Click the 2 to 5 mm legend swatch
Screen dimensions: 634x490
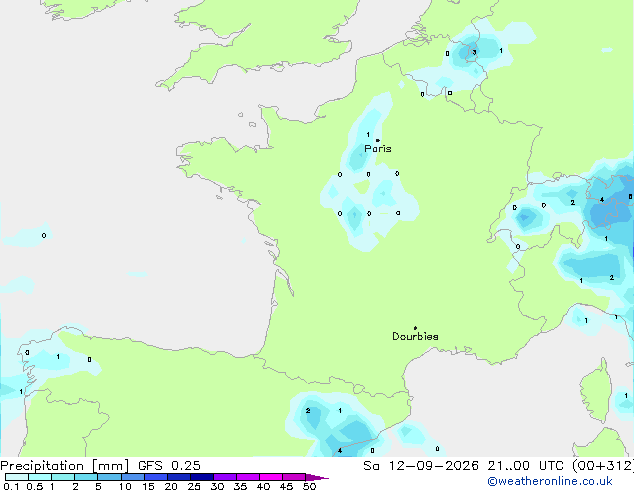point(86,477)
